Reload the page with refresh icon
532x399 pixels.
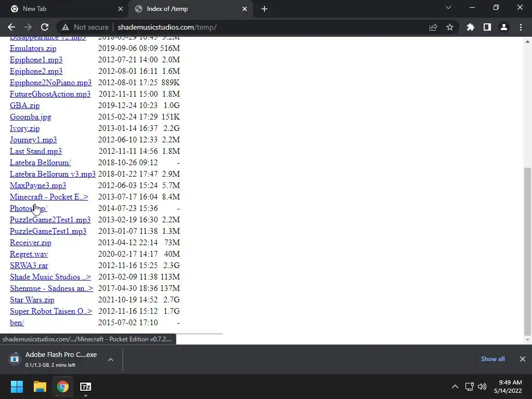pyautogui.click(x=45, y=27)
